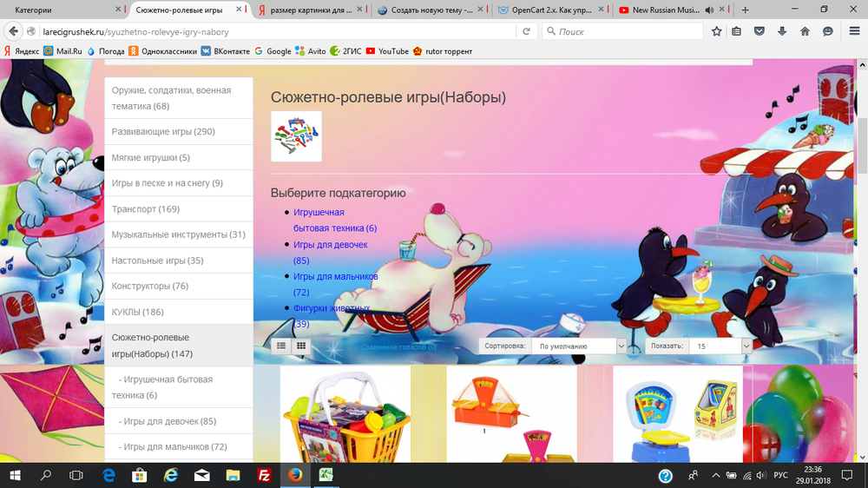Open the Mail.Ru bookmark
Viewport: 868px width, 488px height.
(62, 51)
